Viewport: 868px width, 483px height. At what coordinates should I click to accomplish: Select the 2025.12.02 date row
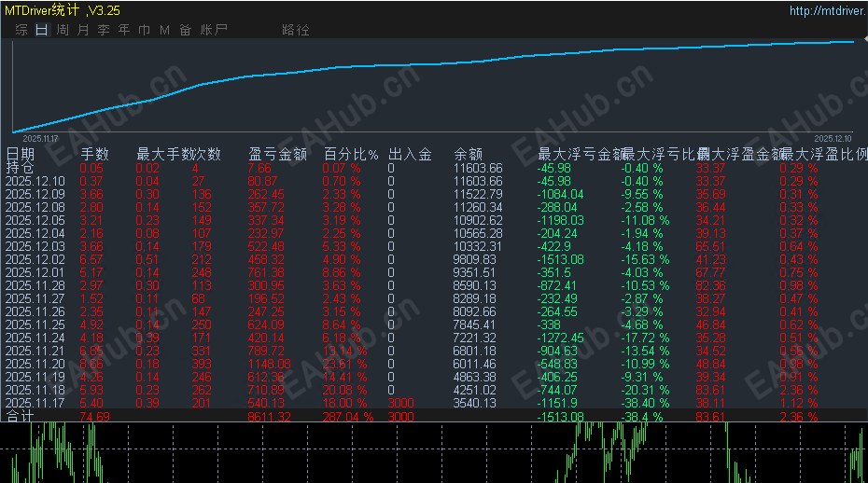tap(35, 260)
